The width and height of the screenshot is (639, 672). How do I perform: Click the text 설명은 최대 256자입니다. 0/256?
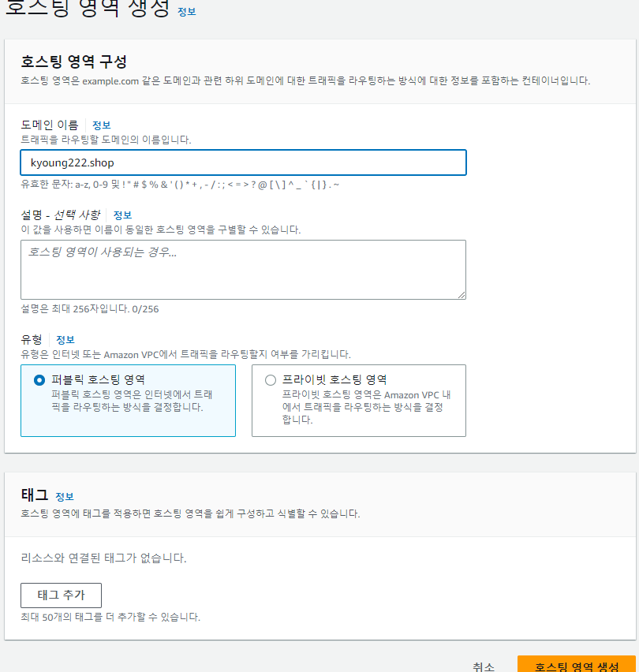coord(90,309)
